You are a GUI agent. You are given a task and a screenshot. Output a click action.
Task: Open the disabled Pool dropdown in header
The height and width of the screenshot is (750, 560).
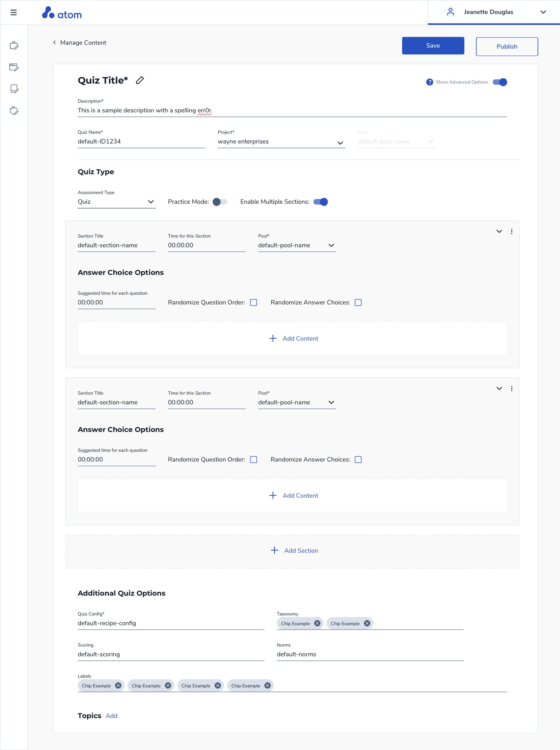tap(396, 142)
